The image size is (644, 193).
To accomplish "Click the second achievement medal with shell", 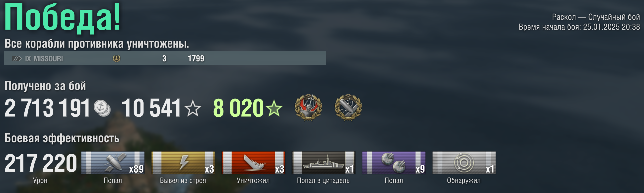I will pos(348,108).
